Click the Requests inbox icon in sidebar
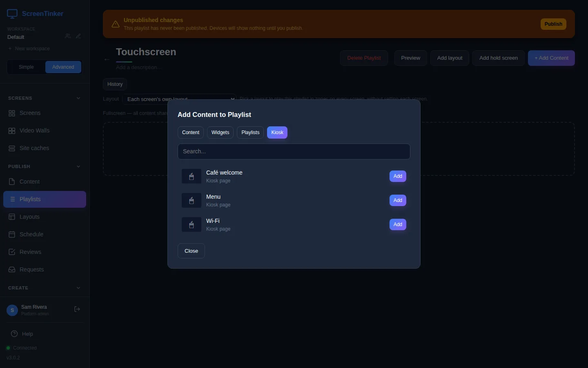The height and width of the screenshot is (368, 588). point(12,269)
